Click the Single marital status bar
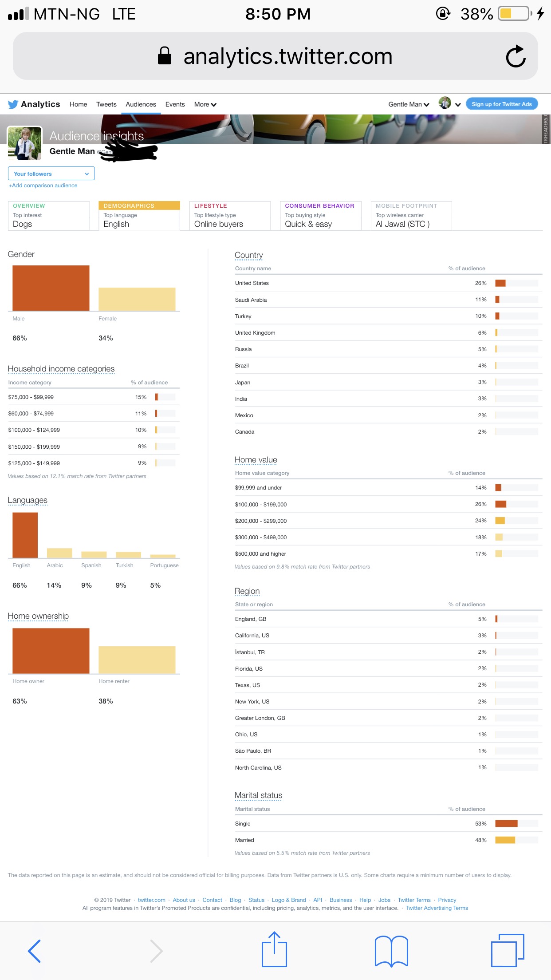 pos(506,824)
